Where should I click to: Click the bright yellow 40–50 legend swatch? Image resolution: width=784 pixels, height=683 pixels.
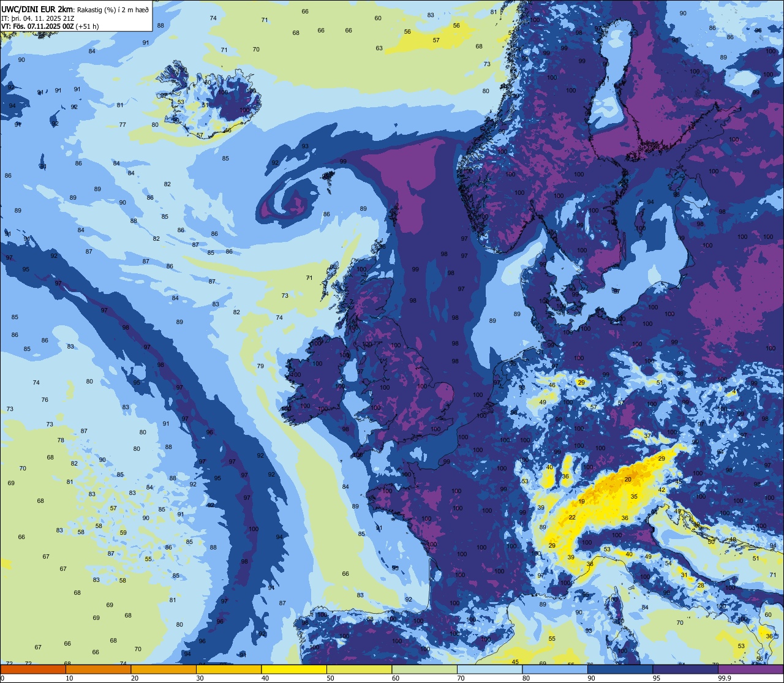coord(294,669)
